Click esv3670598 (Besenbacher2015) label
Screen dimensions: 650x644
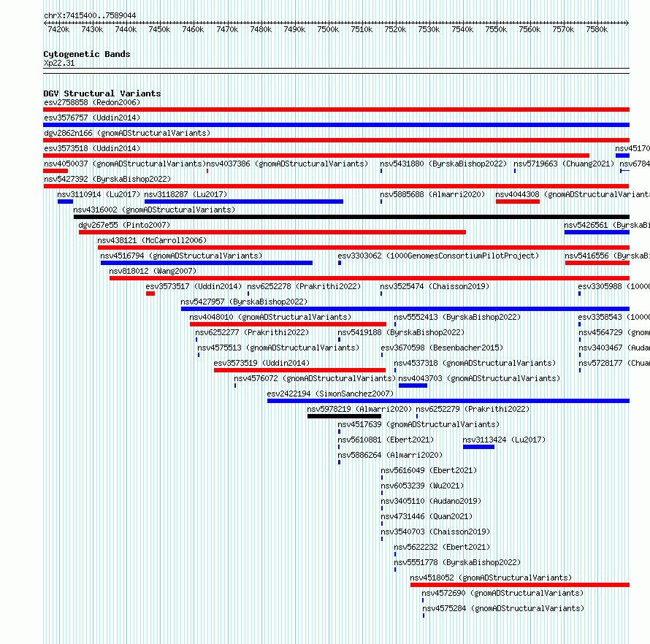point(442,348)
